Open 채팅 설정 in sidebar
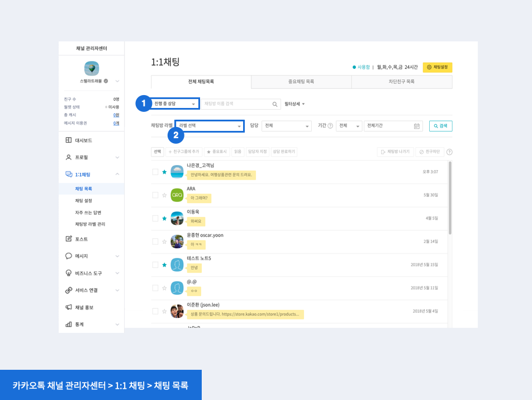 [83, 201]
